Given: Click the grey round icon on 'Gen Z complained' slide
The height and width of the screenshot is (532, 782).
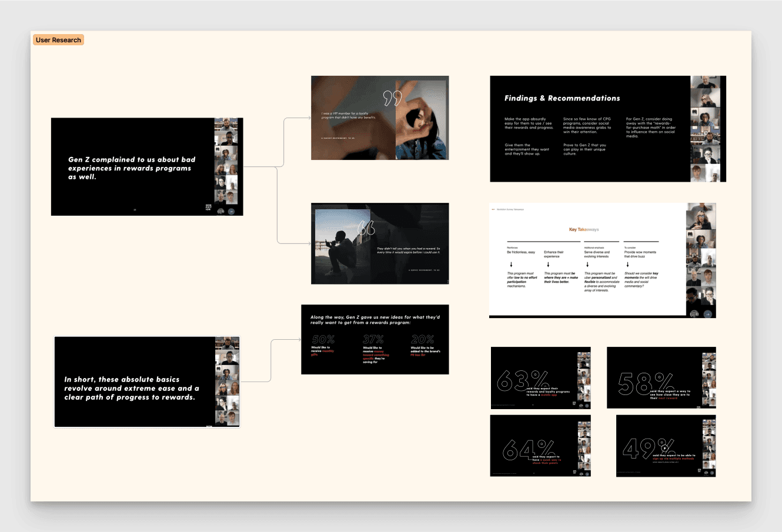Looking at the screenshot, I should pos(221,211).
